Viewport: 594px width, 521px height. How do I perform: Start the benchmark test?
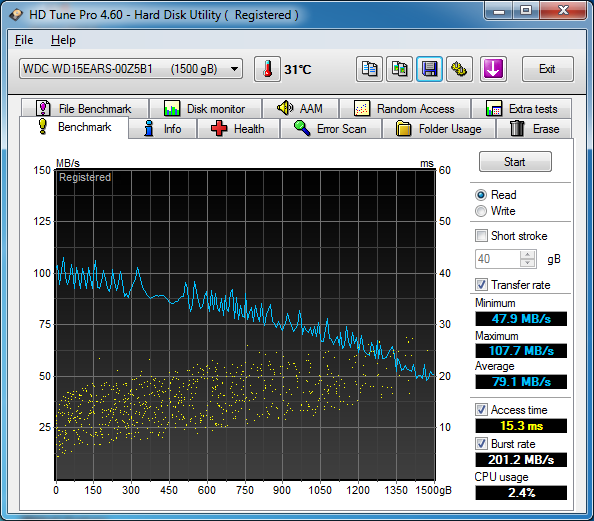[x=515, y=162]
